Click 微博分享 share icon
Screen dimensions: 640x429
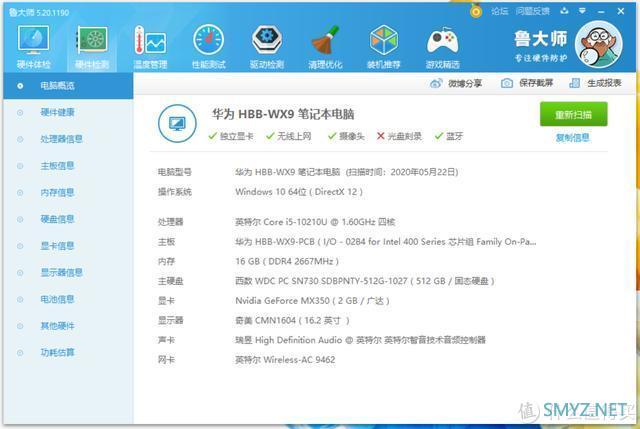pos(436,84)
